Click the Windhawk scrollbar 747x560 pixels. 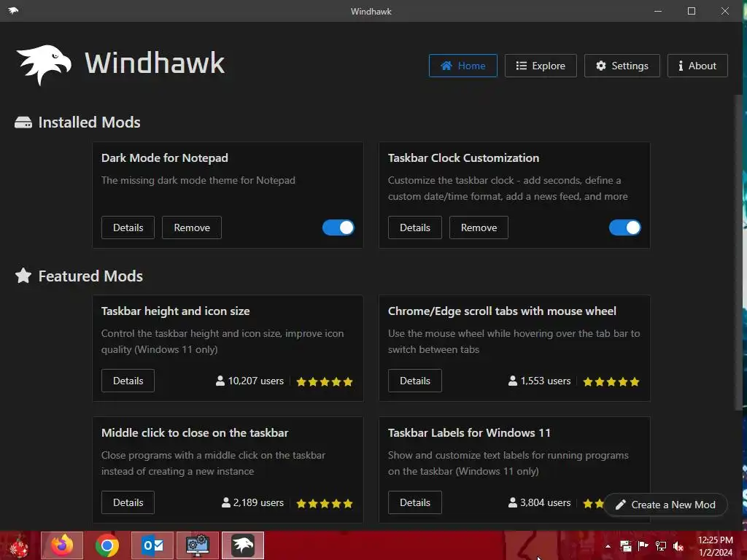738,252
